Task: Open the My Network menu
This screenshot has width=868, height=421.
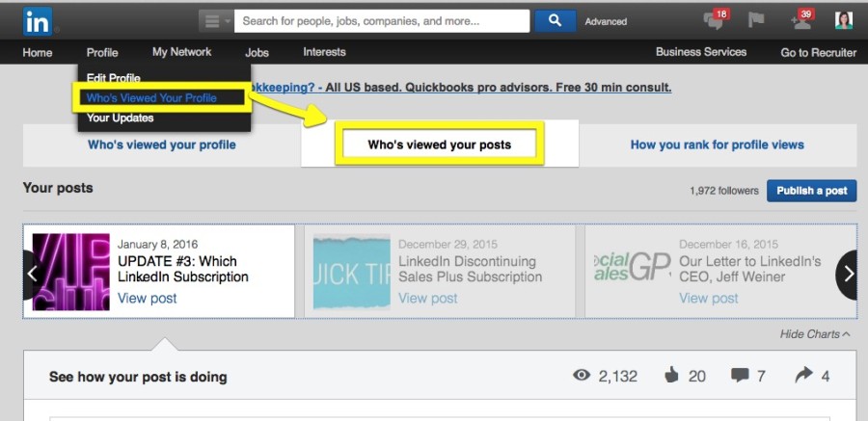Action: (x=182, y=52)
